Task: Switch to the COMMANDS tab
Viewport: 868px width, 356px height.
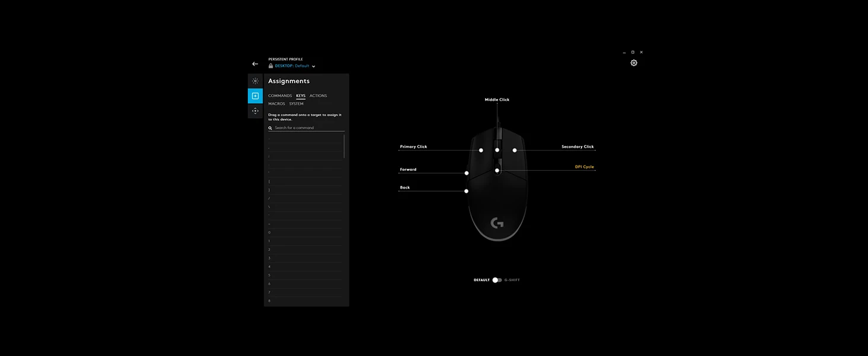Action: (x=280, y=96)
